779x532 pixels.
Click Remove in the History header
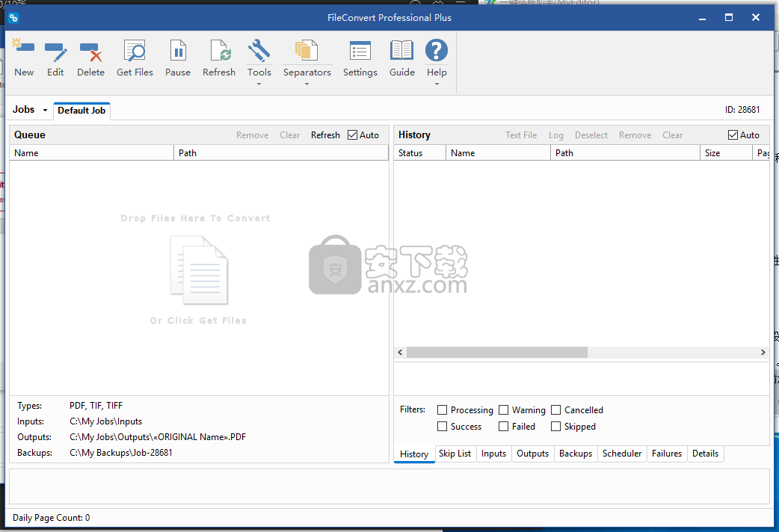pos(635,135)
